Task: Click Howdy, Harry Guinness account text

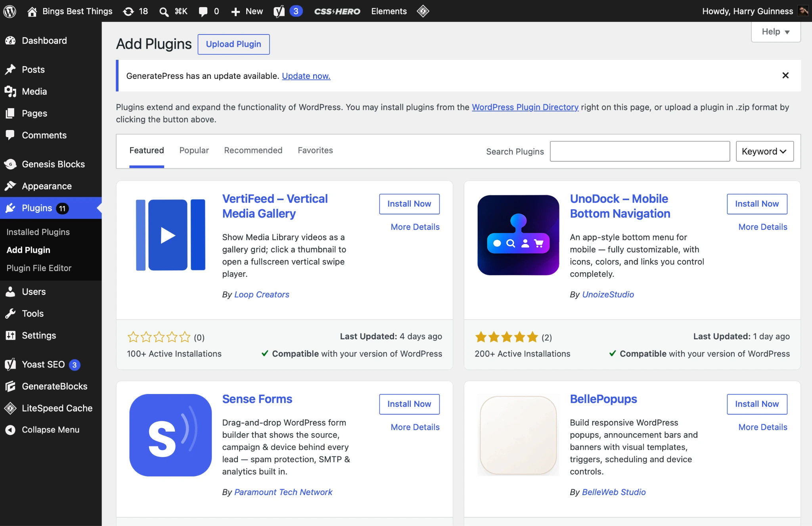Action: pyautogui.click(x=747, y=11)
